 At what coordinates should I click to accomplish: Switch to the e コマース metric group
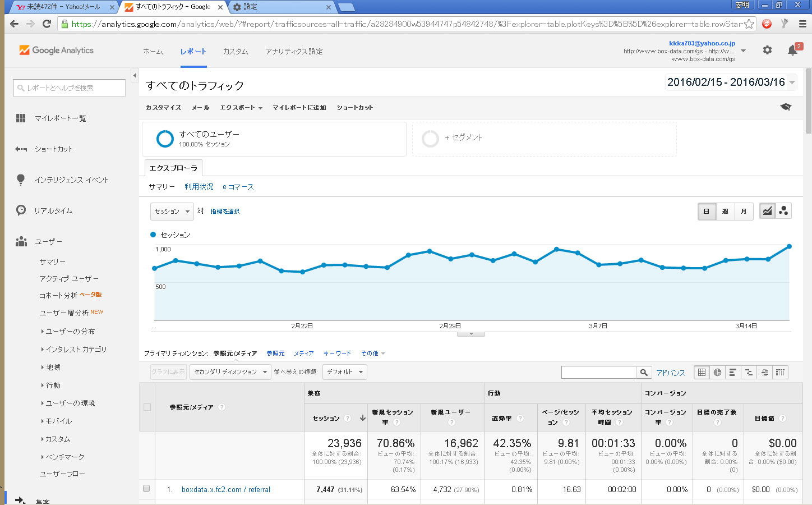(x=238, y=187)
